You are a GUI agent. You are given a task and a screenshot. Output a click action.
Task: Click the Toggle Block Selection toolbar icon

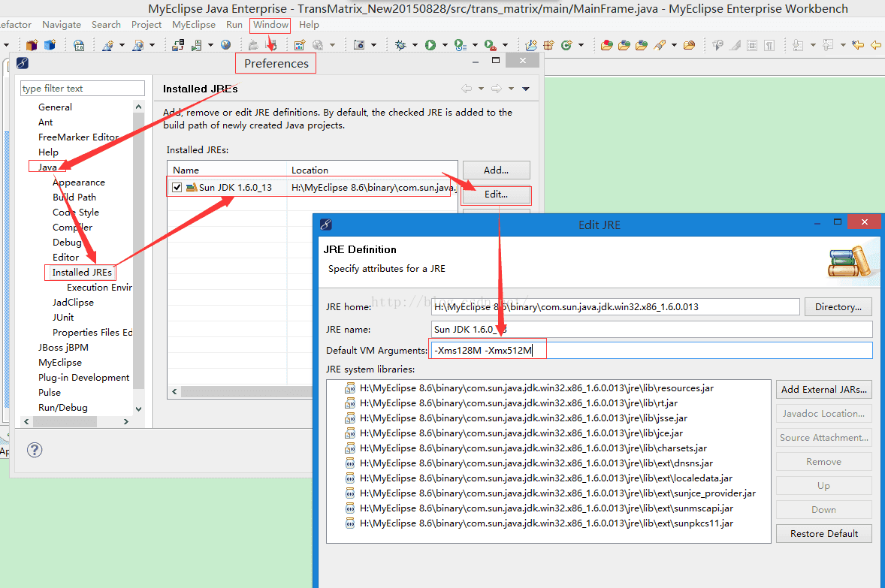pyautogui.click(x=752, y=46)
